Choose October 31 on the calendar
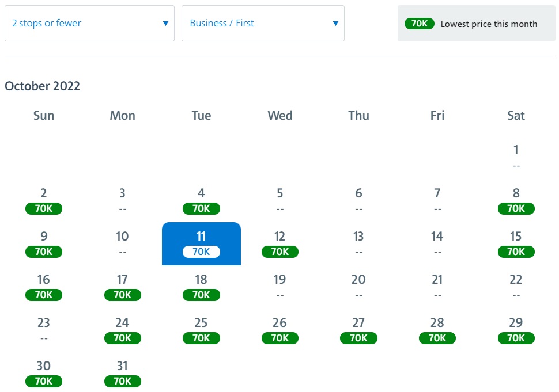 (x=123, y=373)
